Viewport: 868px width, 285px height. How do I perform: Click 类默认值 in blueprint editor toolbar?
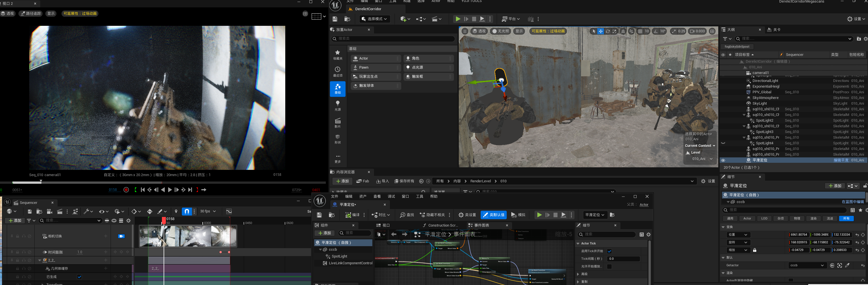494,215
